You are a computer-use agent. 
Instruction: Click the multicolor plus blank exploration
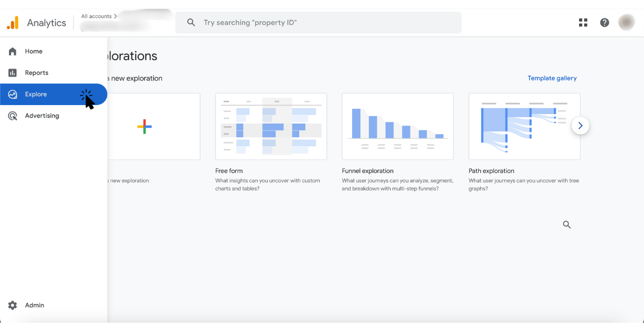click(x=144, y=127)
